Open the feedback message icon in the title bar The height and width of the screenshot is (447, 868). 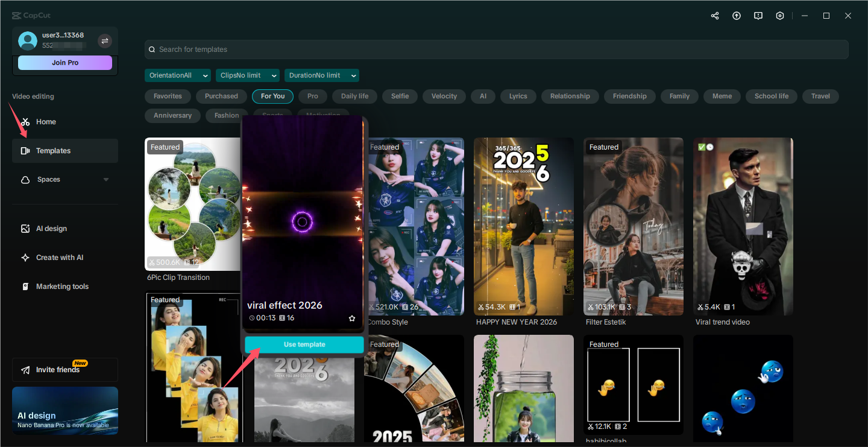[758, 16]
